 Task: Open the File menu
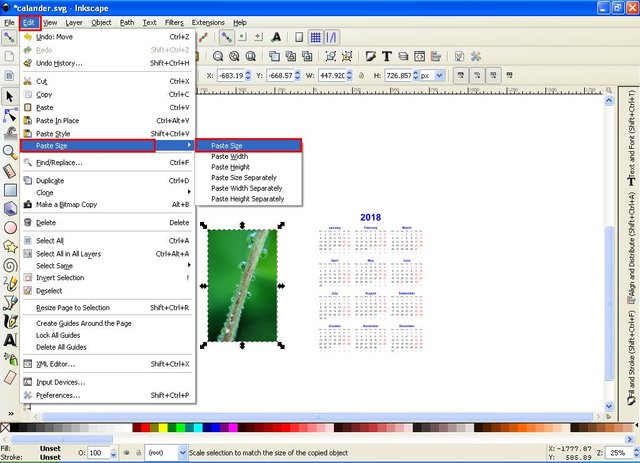9,22
